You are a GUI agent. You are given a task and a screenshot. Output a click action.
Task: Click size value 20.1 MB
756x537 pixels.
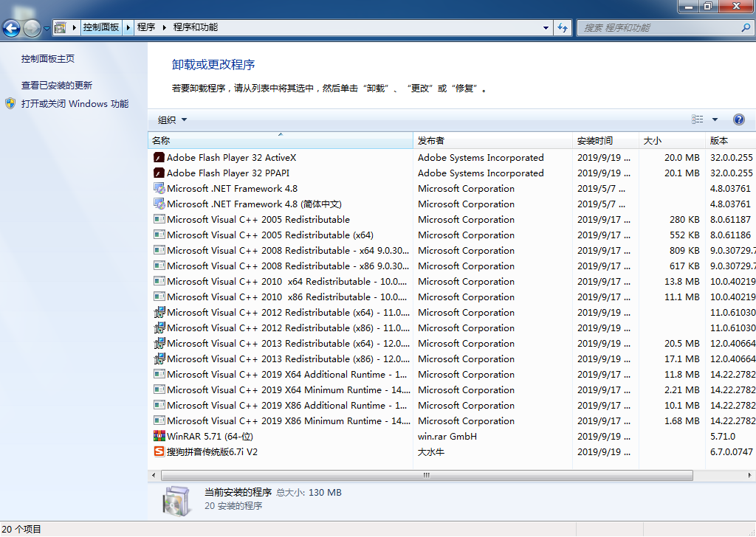(x=681, y=173)
